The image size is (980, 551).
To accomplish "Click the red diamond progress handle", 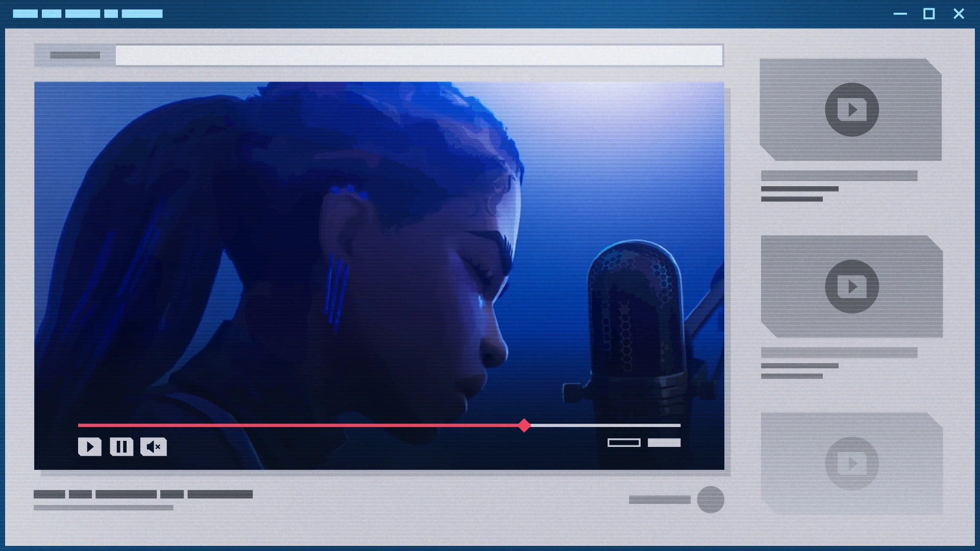I will (524, 425).
